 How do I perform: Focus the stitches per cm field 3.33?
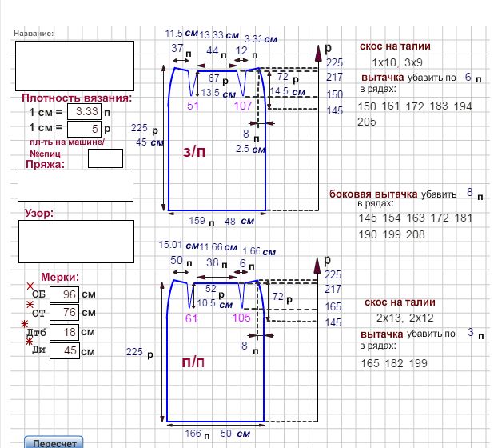tap(84, 112)
